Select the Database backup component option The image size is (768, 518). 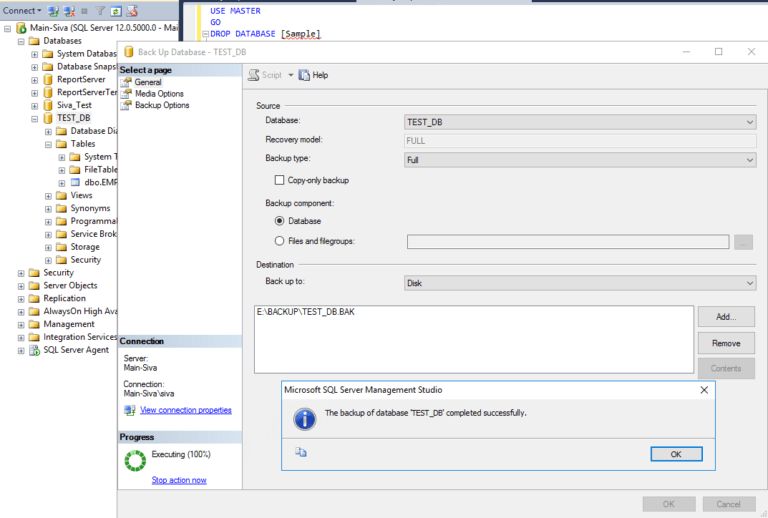click(x=280, y=221)
